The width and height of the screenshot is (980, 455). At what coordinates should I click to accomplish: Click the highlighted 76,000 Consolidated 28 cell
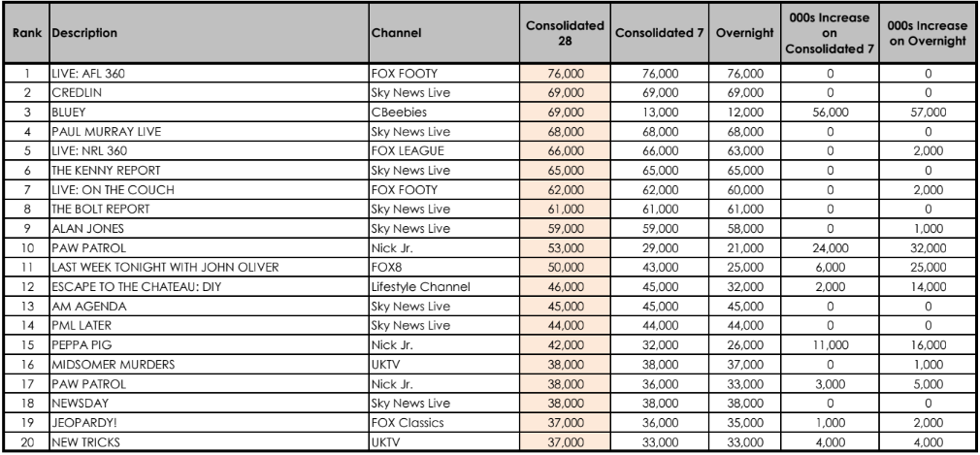click(565, 74)
